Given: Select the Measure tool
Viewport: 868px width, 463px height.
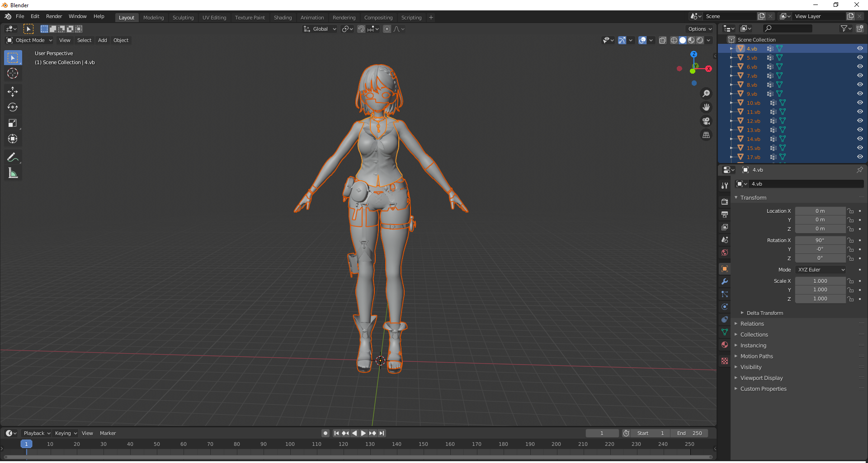Looking at the screenshot, I should pyautogui.click(x=13, y=173).
